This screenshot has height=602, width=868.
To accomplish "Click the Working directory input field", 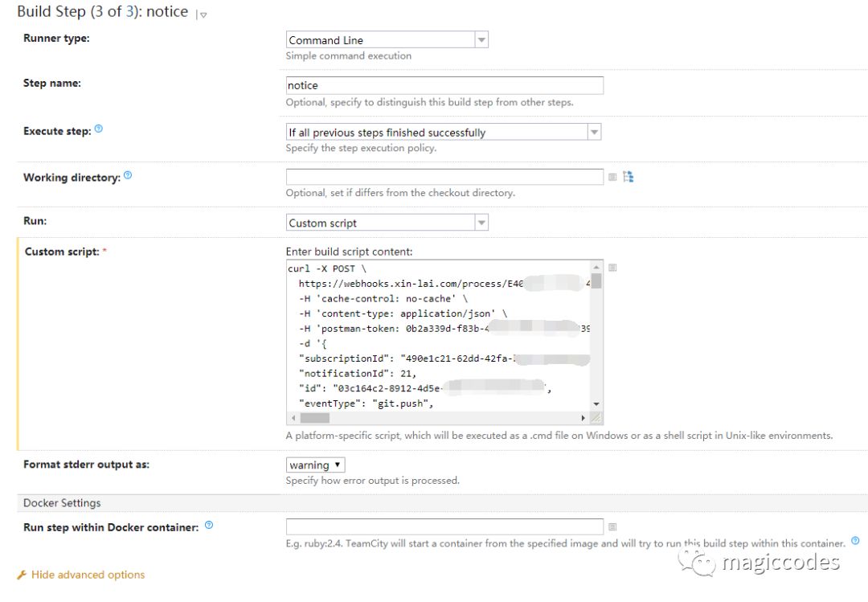I will coord(444,177).
